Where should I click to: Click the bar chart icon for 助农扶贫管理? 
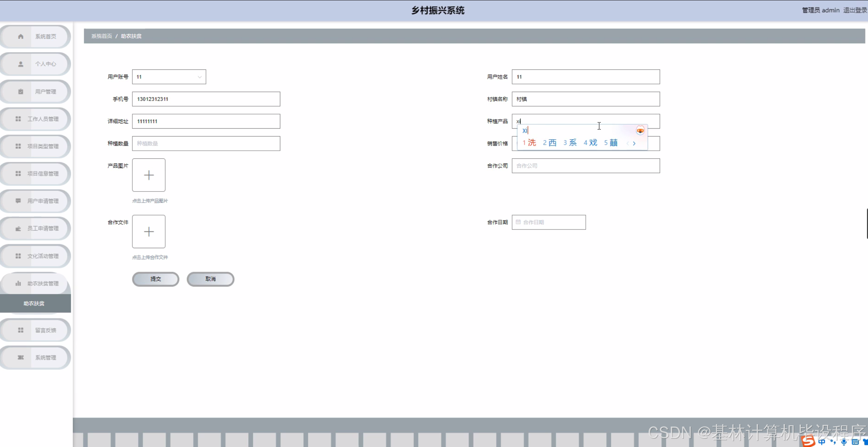tap(18, 283)
